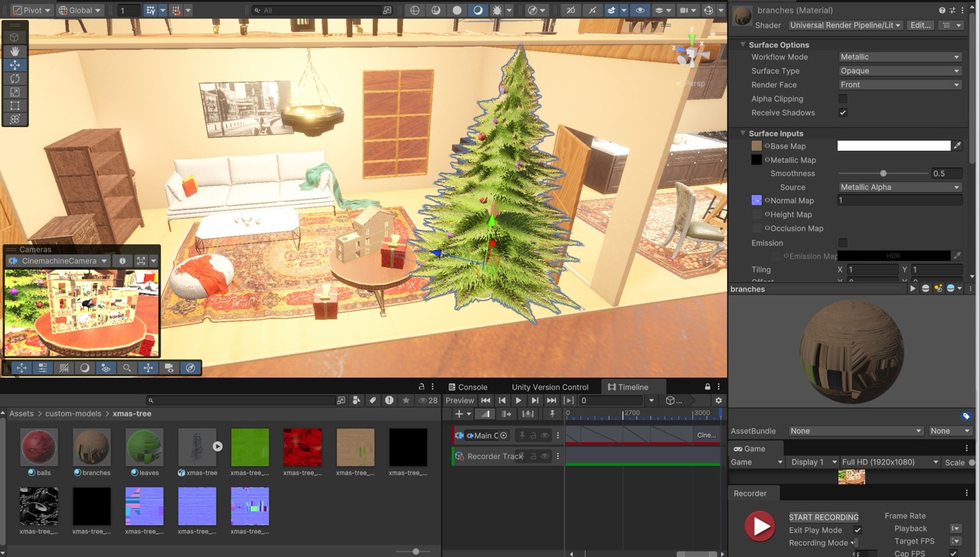Image resolution: width=980 pixels, height=557 pixels.
Task: Select the leaves material asset
Action: (145, 452)
